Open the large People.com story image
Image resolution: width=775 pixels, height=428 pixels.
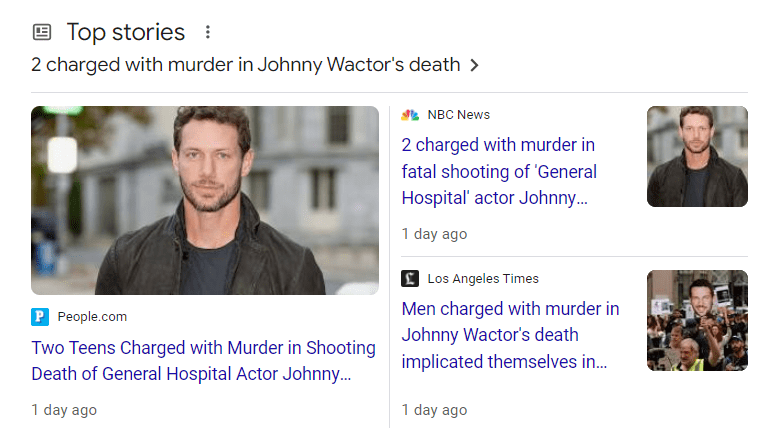(x=205, y=200)
